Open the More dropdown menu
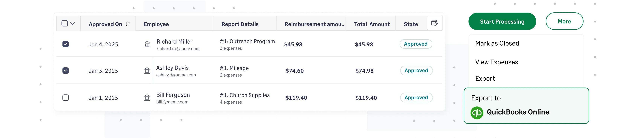This screenshot has height=138, width=644. 564,21
